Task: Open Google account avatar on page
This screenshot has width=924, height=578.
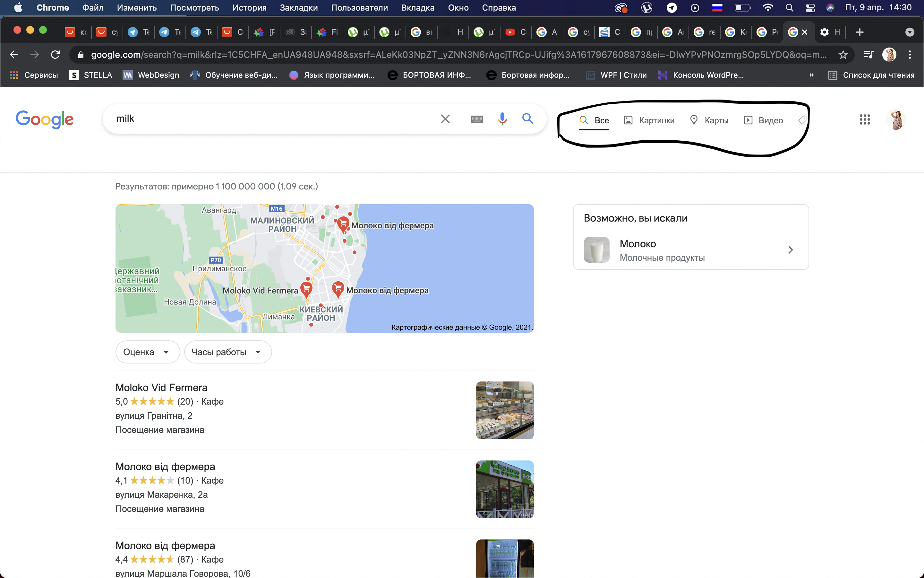Action: [x=896, y=119]
